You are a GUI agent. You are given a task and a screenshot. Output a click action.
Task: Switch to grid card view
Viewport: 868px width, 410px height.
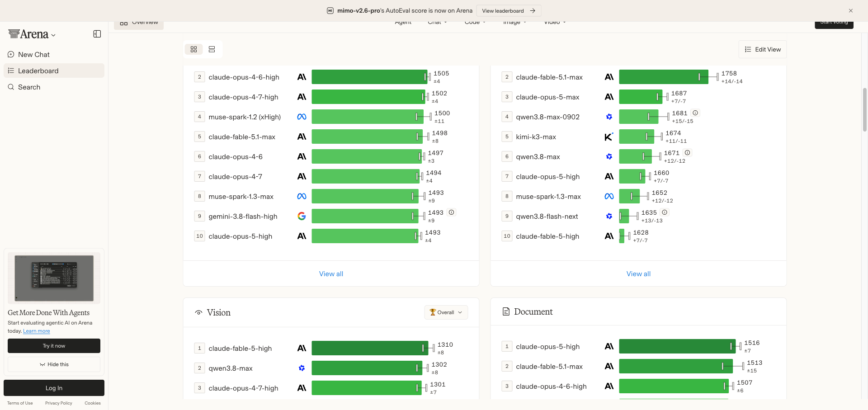point(194,49)
